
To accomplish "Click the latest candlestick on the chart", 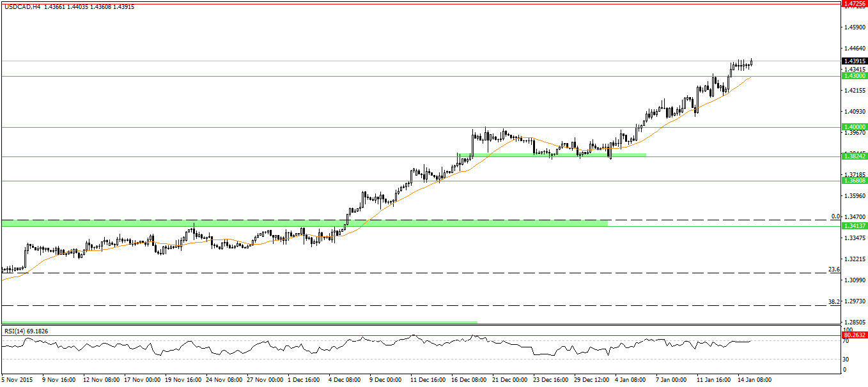I will (x=752, y=62).
